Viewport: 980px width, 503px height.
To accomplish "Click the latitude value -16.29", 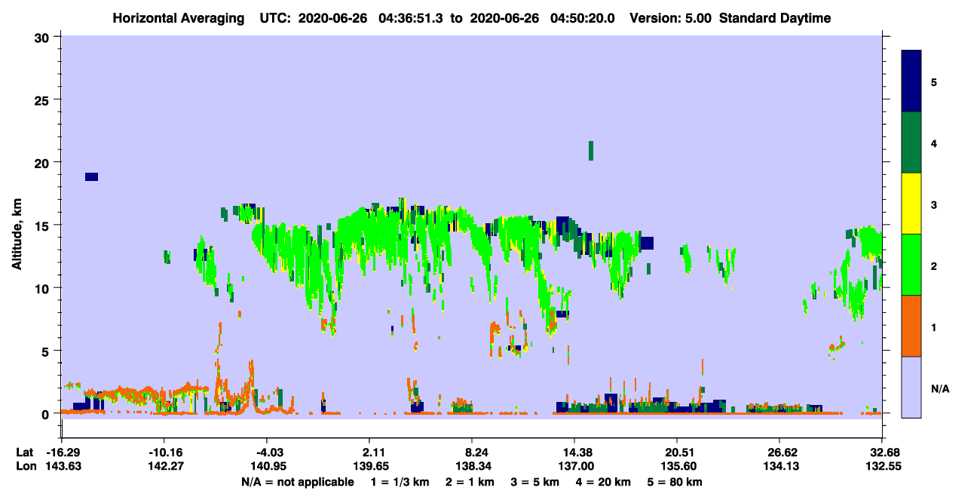I will tap(63, 452).
